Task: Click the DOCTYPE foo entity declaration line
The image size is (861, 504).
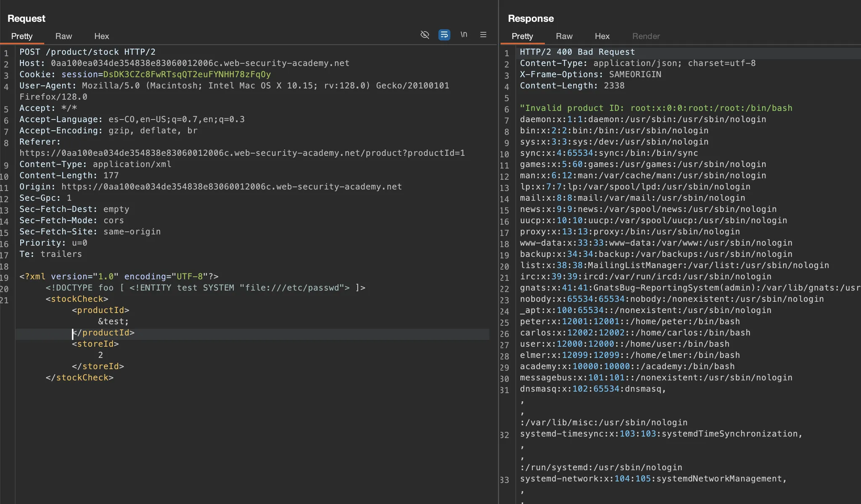Action: point(205,288)
